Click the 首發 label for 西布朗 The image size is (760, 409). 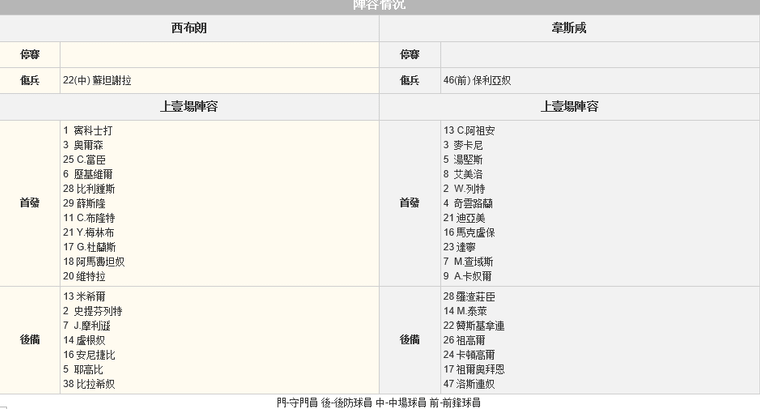coord(30,203)
